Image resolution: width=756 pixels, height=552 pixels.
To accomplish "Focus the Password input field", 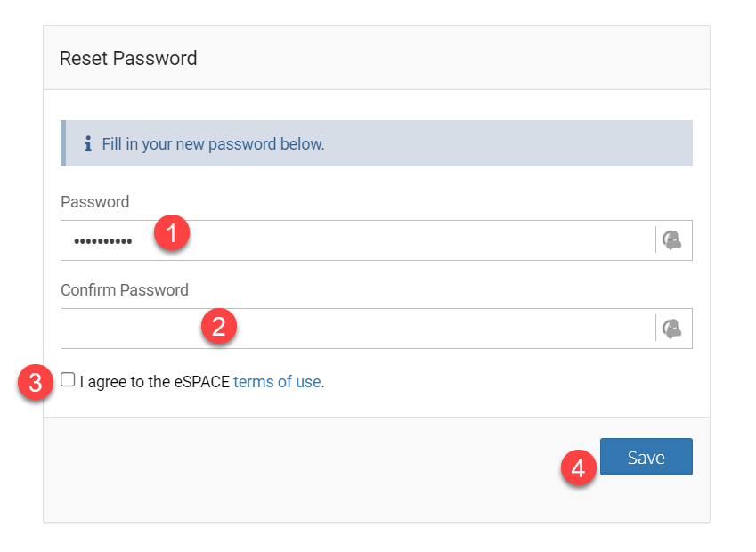I will [x=401, y=240].
